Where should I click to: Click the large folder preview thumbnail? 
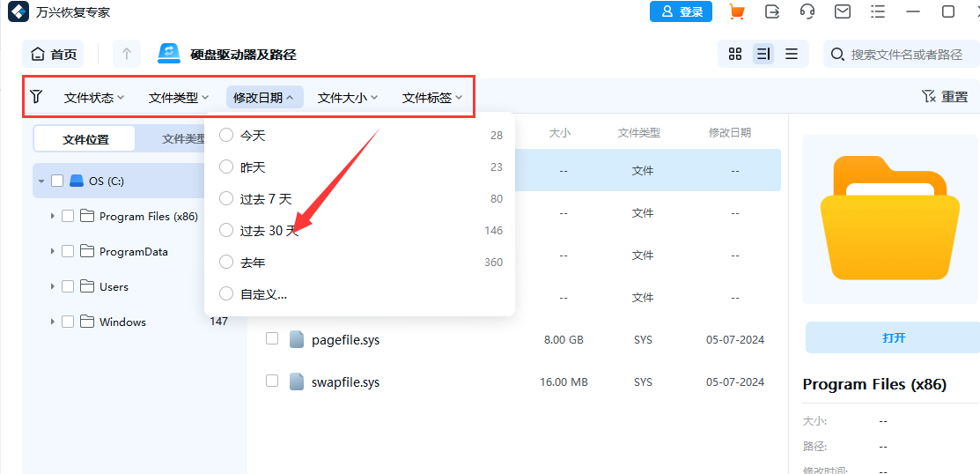[890, 217]
